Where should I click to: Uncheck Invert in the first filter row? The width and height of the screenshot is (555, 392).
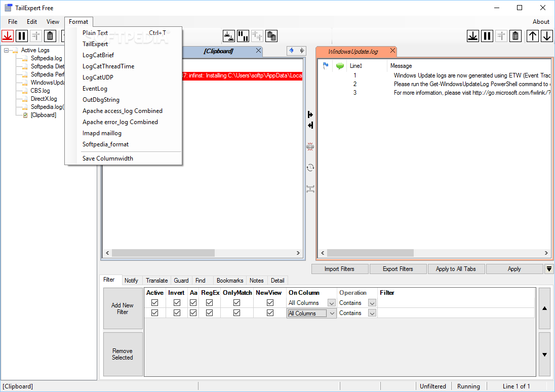pos(177,303)
